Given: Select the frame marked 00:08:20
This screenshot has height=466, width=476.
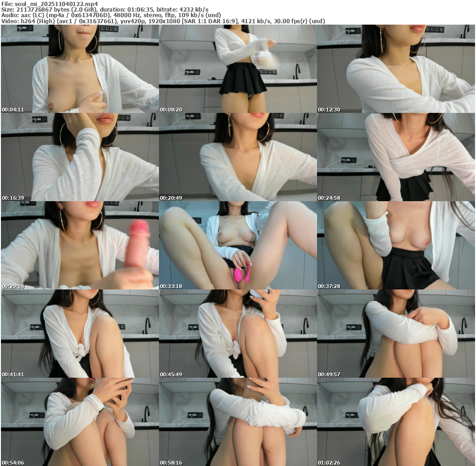Looking at the screenshot, I should click(238, 69).
